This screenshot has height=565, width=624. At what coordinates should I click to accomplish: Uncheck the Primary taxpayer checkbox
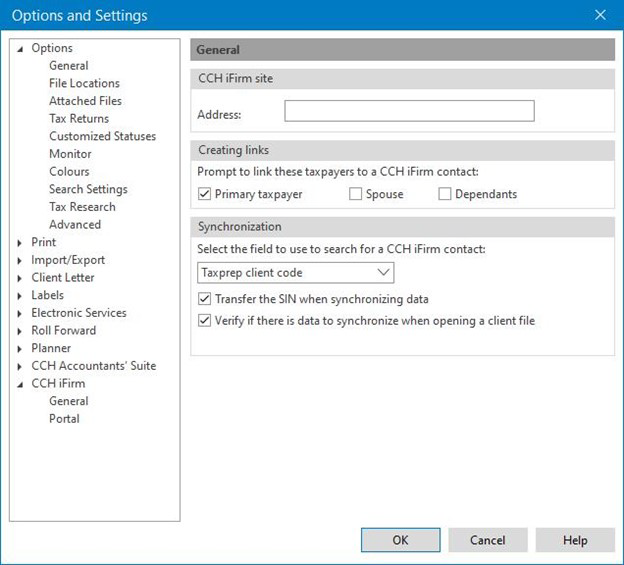[x=205, y=194]
